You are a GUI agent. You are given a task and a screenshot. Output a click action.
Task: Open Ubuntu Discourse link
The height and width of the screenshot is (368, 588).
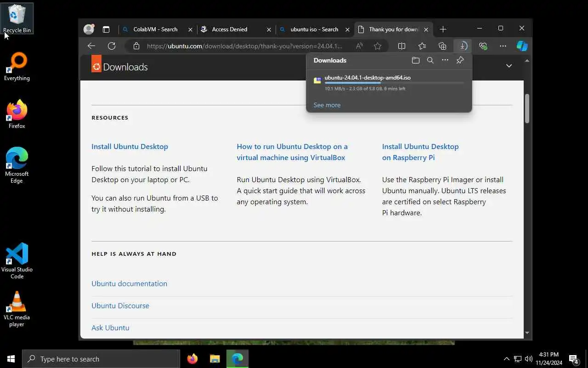(x=120, y=305)
